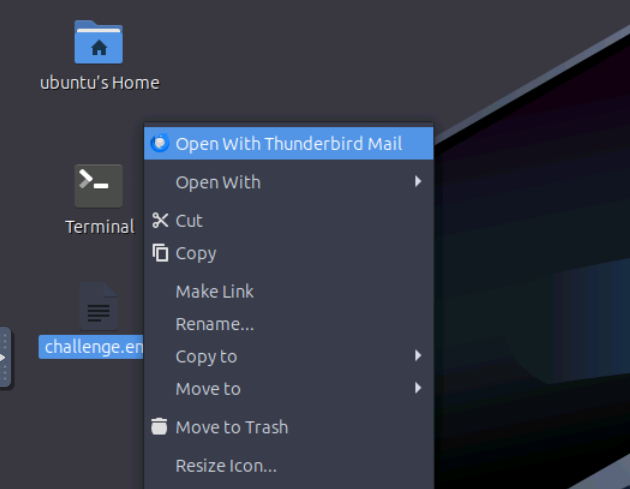Image resolution: width=630 pixels, height=489 pixels.
Task: Click the Terminal label text
Action: [100, 227]
